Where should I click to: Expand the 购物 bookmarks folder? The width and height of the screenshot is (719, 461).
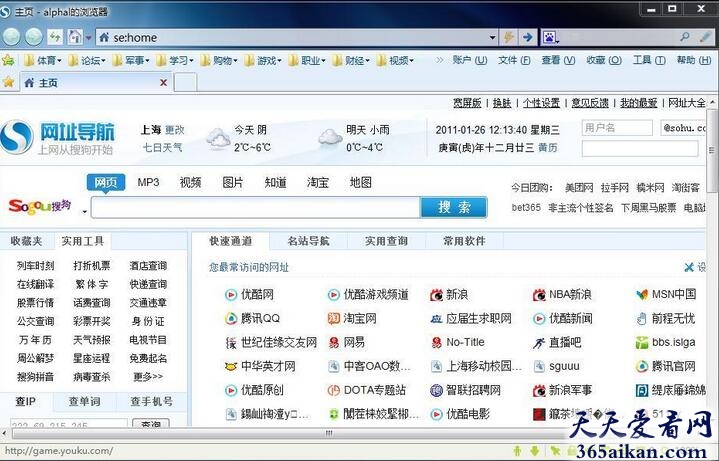coord(218,60)
